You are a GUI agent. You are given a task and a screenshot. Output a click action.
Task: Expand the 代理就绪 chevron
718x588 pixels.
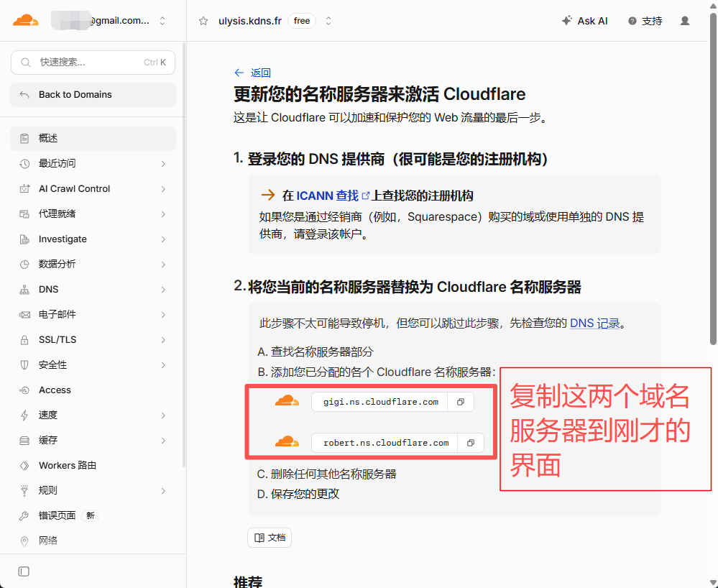pyautogui.click(x=163, y=214)
